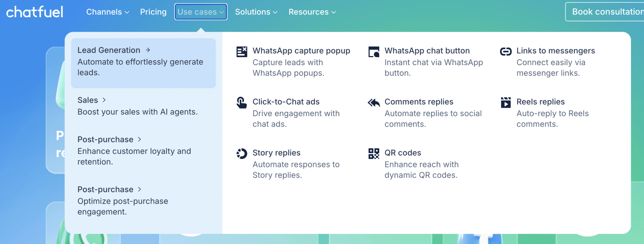Click the arrow next to Lead Generation
This screenshot has height=244, width=644.
148,50
